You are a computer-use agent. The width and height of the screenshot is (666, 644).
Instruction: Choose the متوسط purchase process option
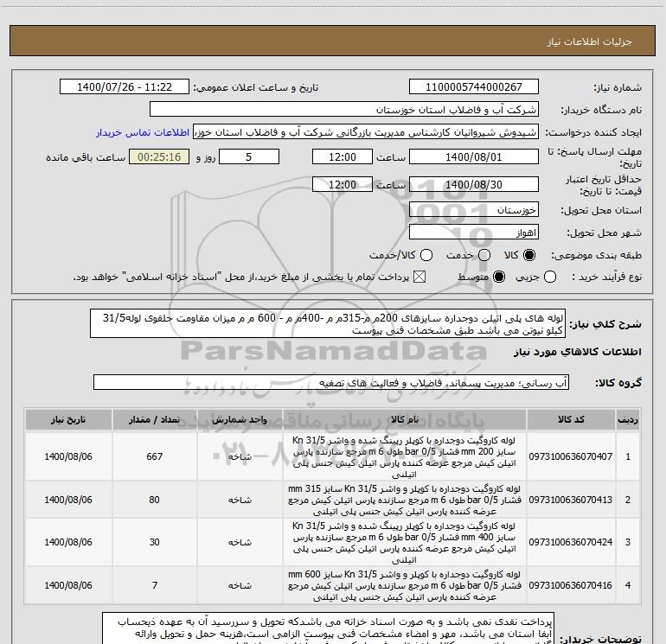click(499, 277)
